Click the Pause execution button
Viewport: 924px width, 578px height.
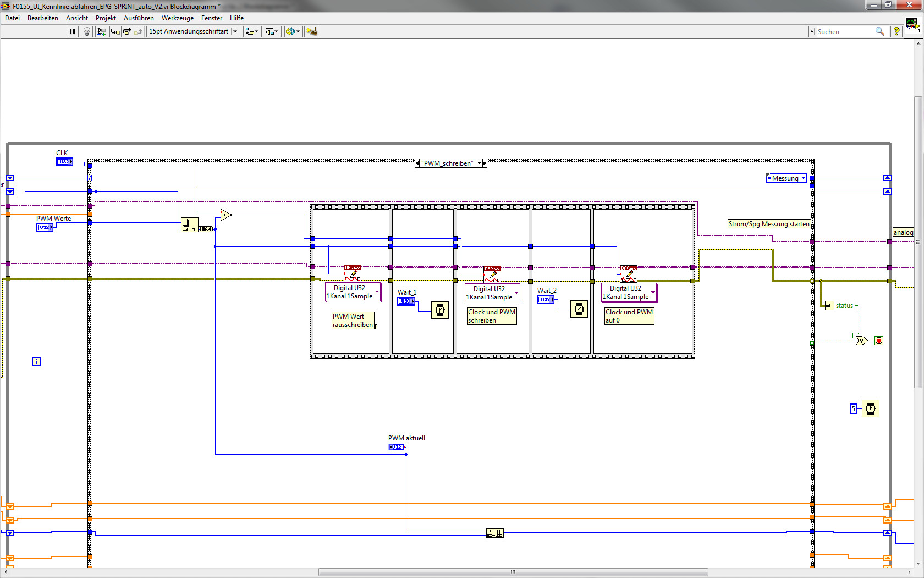tap(72, 31)
